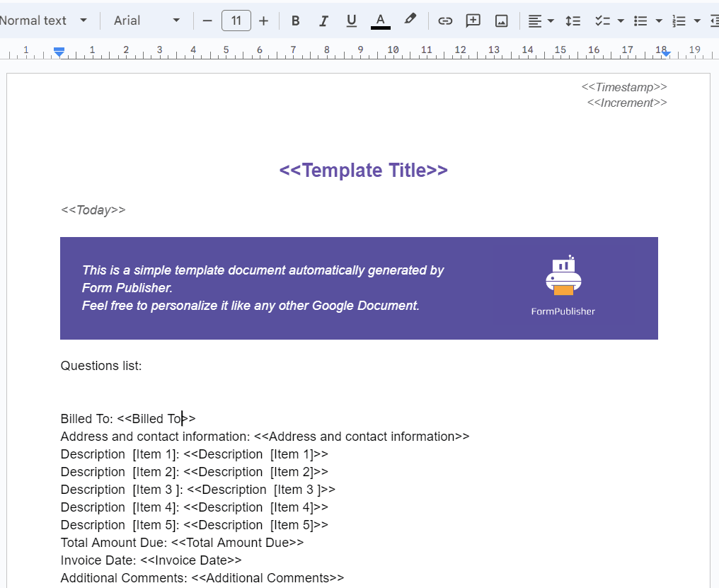The height and width of the screenshot is (588, 719).
Task: Click the Description [Item 3 ] line
Action: coord(198,490)
